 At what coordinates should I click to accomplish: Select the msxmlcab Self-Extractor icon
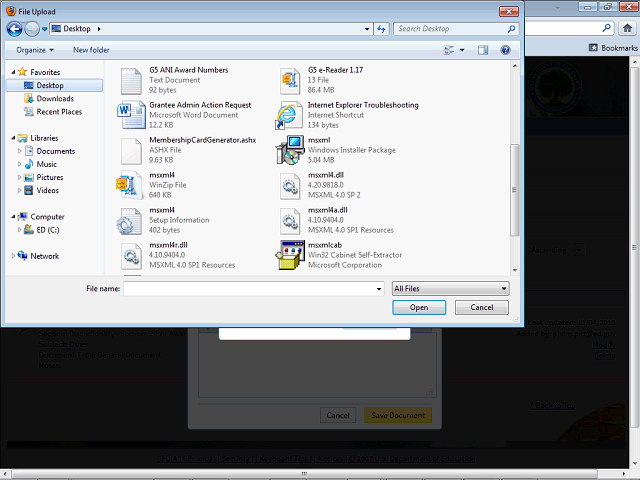(x=290, y=255)
